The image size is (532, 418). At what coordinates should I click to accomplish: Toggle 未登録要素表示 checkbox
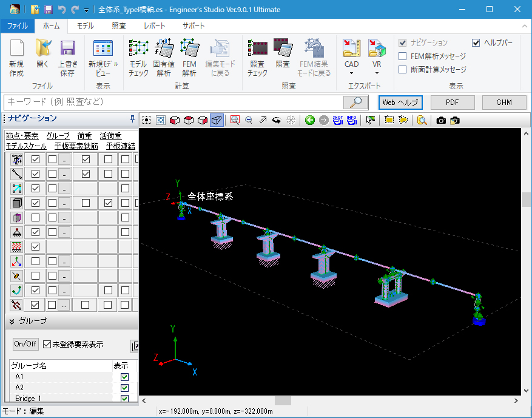tap(47, 344)
